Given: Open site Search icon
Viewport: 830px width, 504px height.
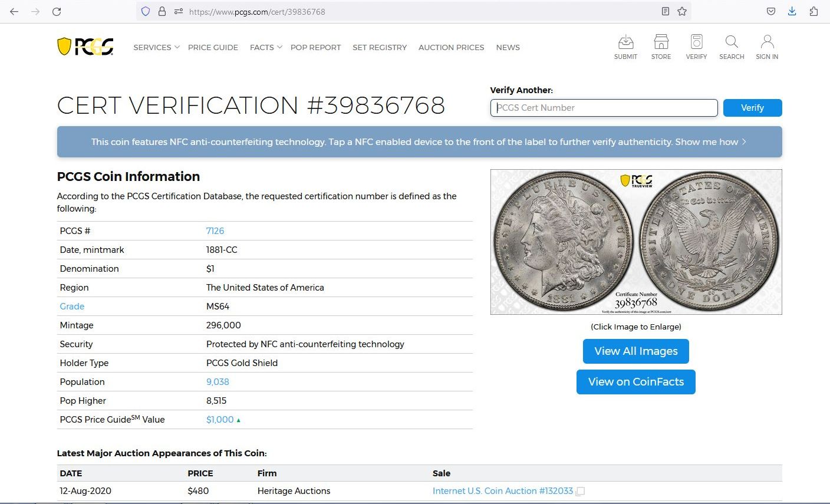Looking at the screenshot, I should click(x=732, y=47).
